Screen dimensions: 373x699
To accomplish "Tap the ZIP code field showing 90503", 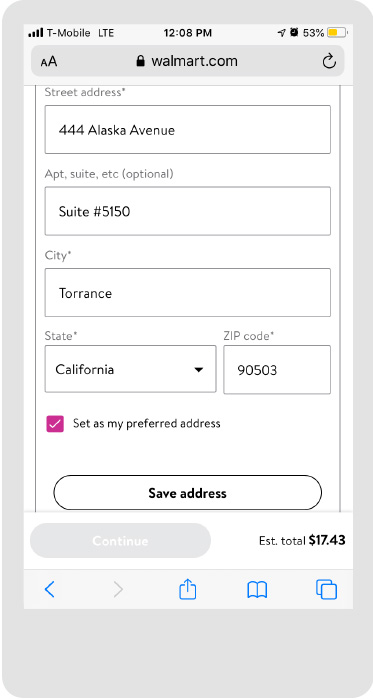I will [277, 370].
